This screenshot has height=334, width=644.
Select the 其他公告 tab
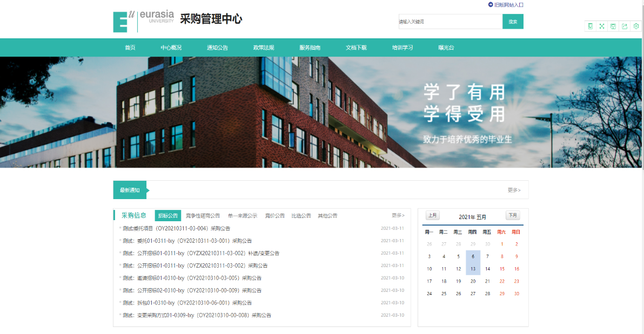[x=327, y=216]
